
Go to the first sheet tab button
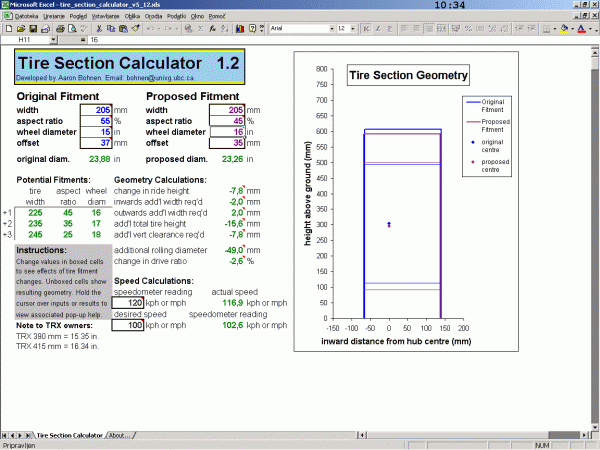coord(4,435)
